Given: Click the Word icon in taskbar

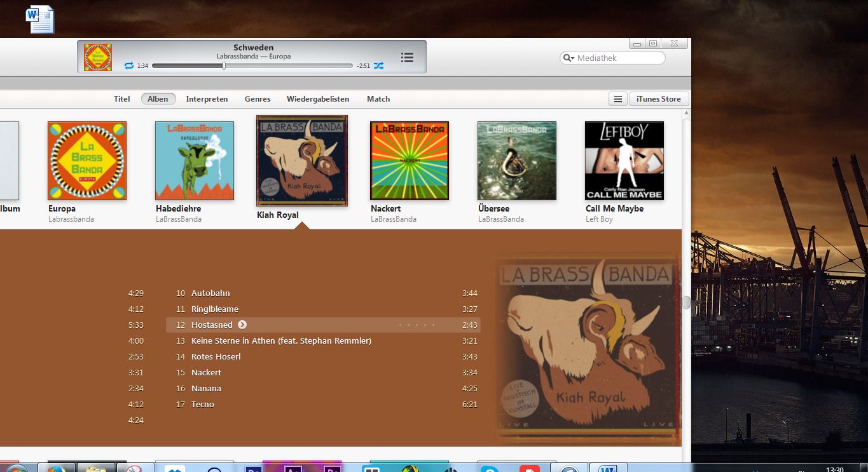Looking at the screenshot, I should click(607, 469).
